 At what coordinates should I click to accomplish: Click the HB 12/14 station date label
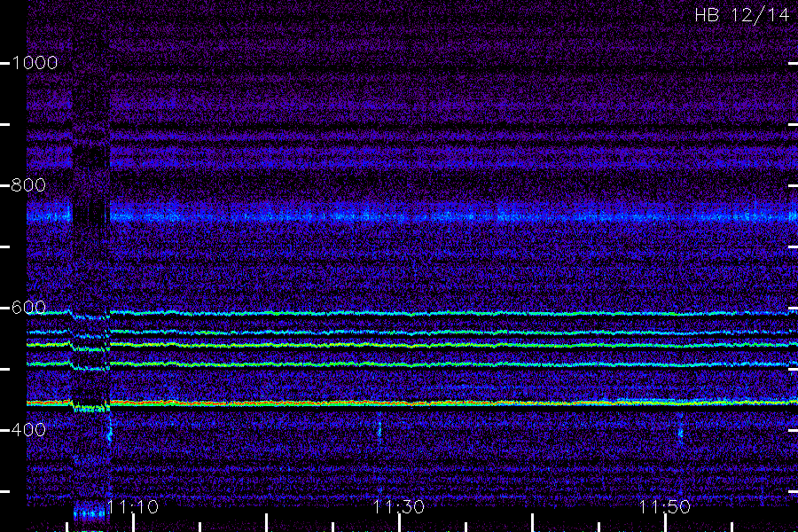tap(741, 15)
